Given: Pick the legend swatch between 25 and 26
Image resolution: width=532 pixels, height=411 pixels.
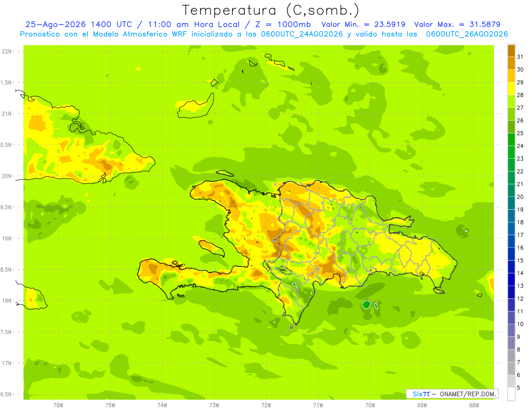Looking at the screenshot, I should coord(511,126).
